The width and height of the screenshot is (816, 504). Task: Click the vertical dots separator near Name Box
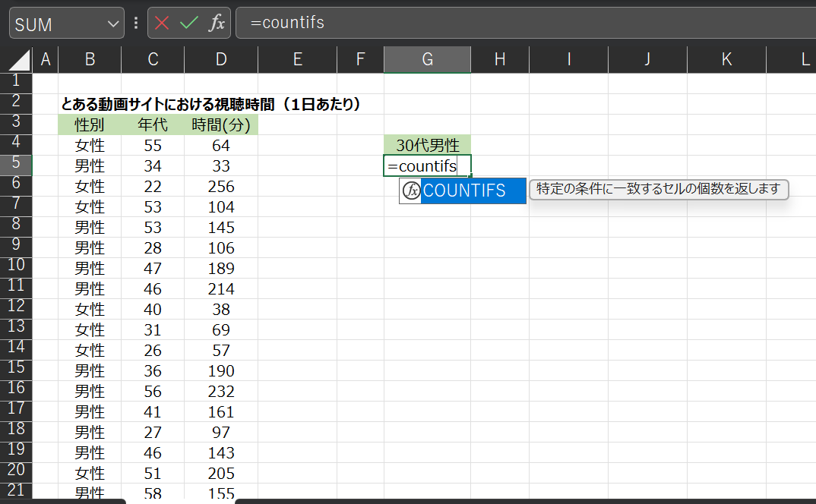(x=135, y=22)
